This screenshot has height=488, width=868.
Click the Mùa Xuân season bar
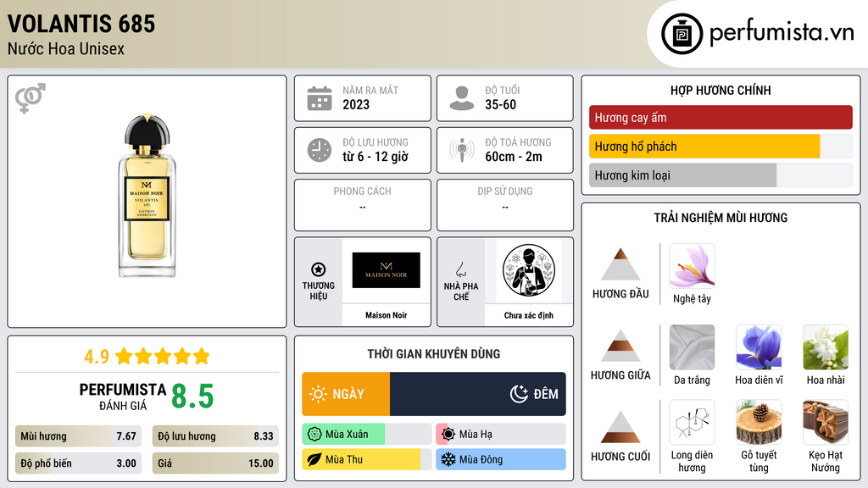367,435
